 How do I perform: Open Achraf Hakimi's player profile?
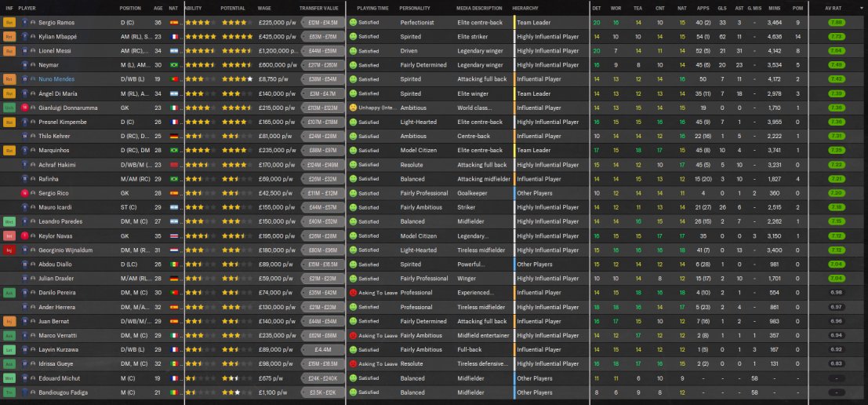(57, 165)
